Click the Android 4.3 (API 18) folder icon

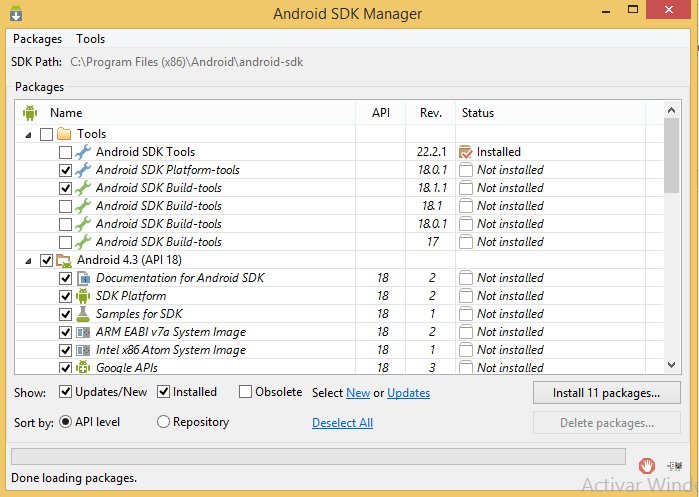(64, 260)
